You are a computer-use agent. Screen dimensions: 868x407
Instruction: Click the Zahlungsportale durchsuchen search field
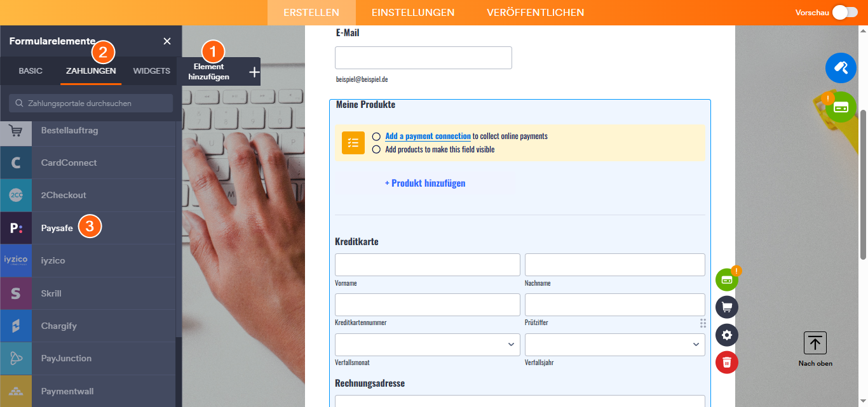tap(90, 103)
